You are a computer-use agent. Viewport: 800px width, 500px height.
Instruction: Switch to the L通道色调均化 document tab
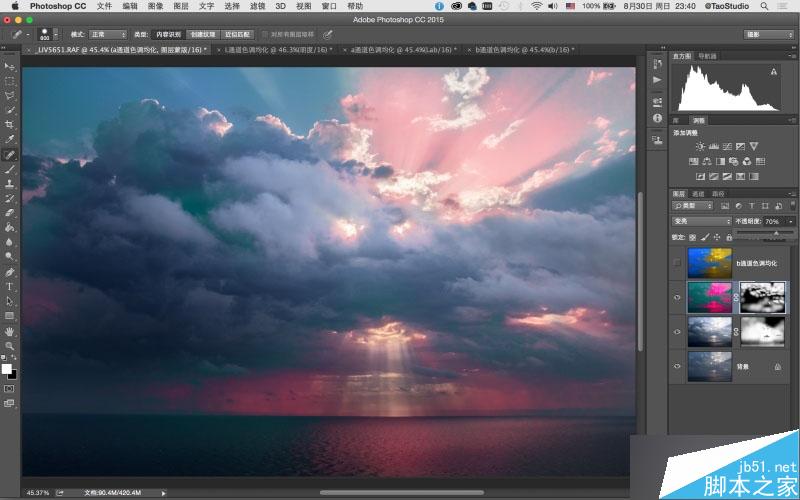click(278, 50)
